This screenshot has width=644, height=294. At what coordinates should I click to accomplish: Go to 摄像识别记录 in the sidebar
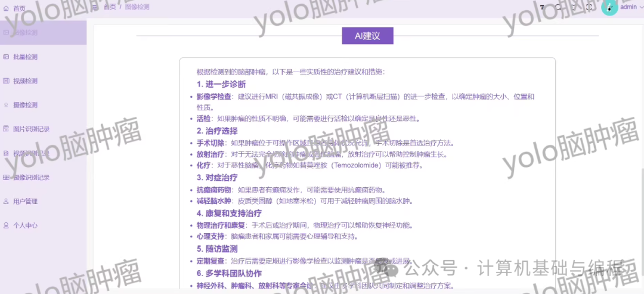[43, 177]
